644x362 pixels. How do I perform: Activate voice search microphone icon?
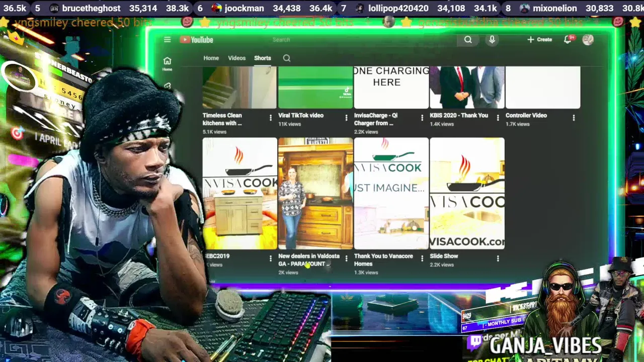click(492, 40)
